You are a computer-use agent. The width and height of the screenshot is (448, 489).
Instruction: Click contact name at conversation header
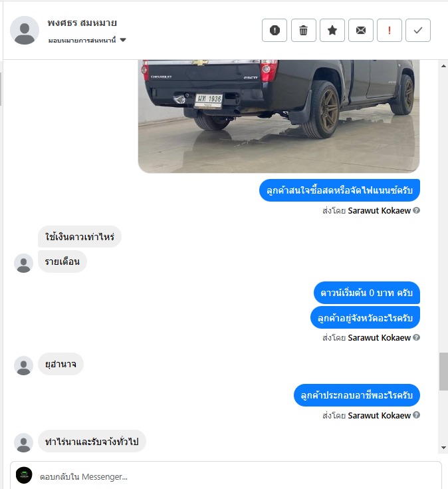[82, 23]
